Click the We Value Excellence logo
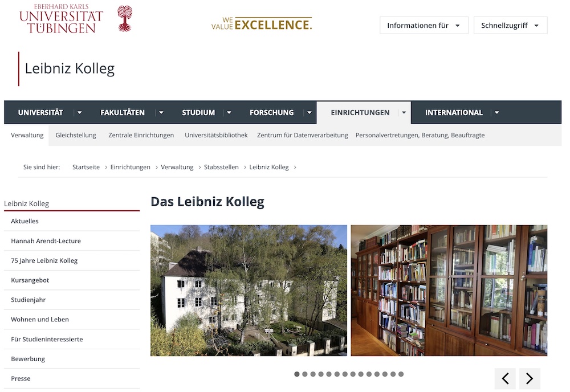This screenshot has height=392, width=570. tap(262, 23)
